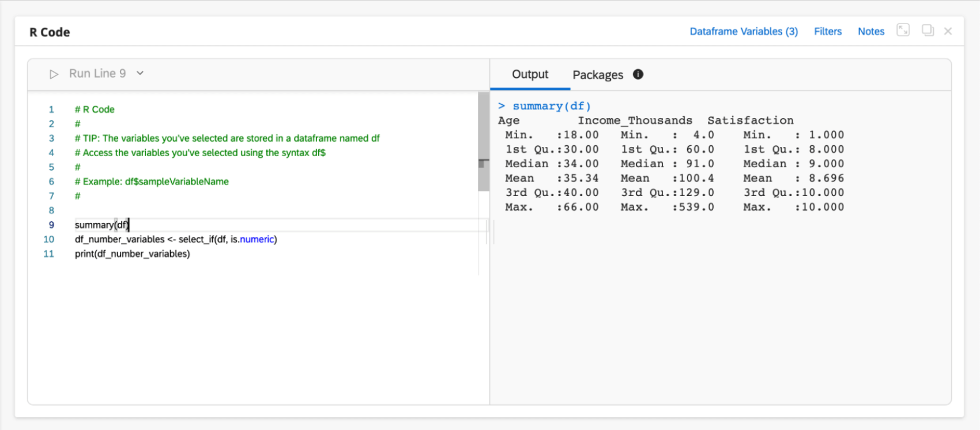
Task: Open the Run Line 9 dropdown chevron
Action: (x=140, y=73)
